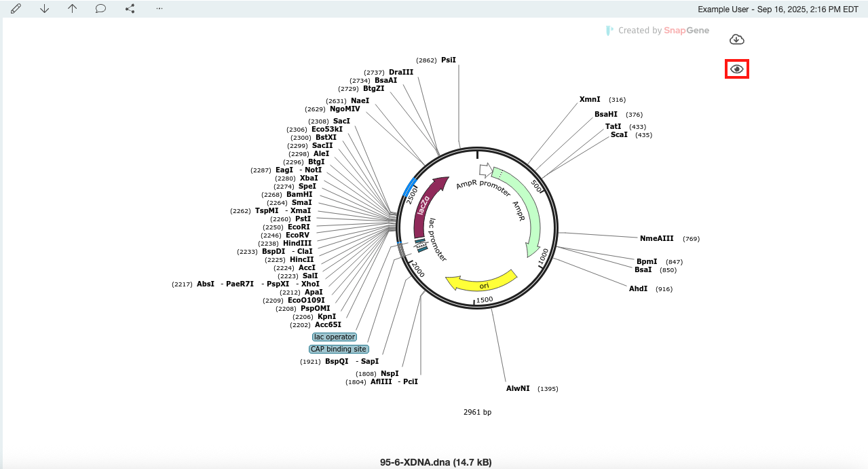Select the BamHI restriction site label

point(299,194)
